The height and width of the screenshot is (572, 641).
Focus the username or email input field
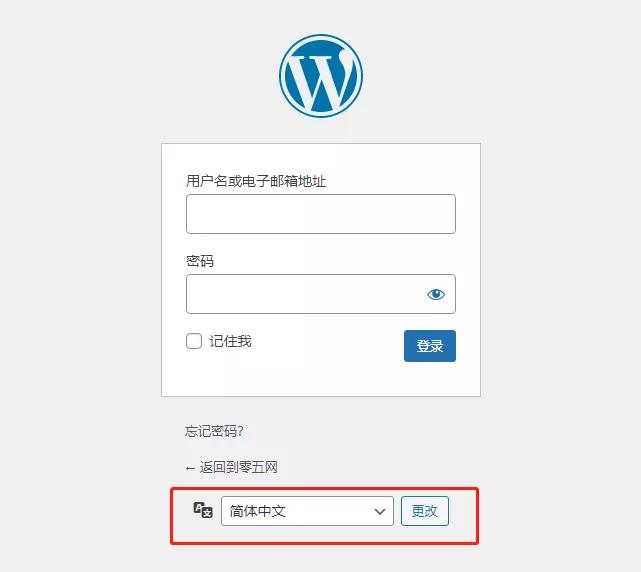(321, 214)
